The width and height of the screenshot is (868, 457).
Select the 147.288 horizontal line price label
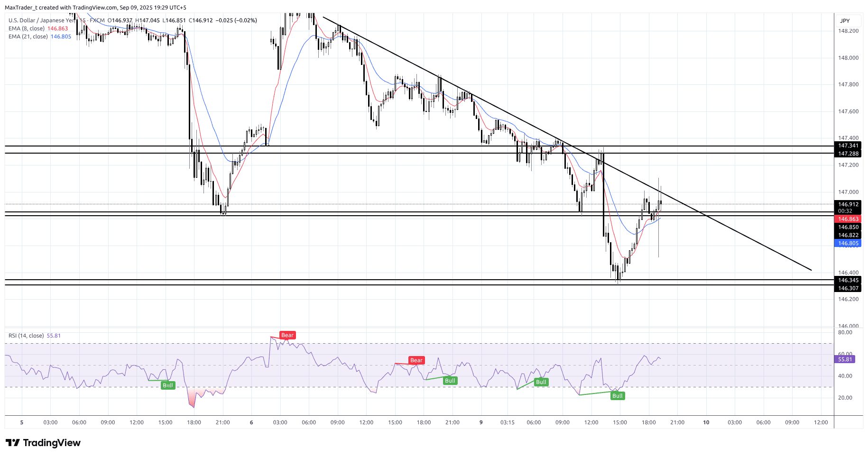(848, 154)
